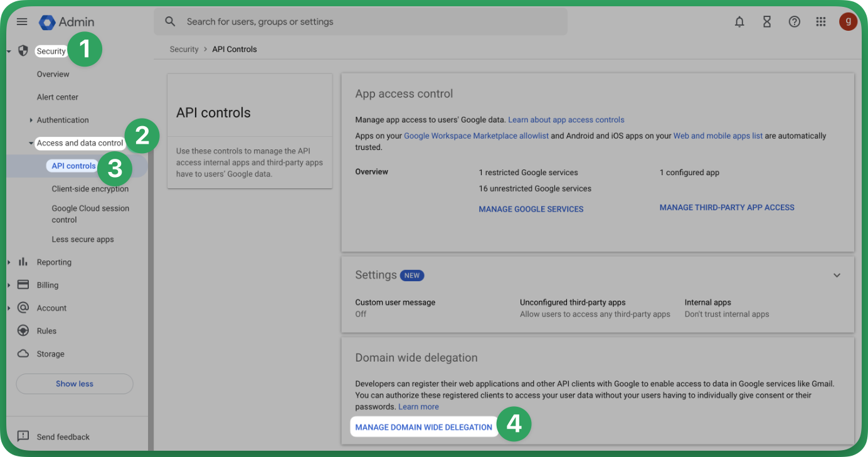This screenshot has width=868, height=457.
Task: Open the help question mark icon
Action: [794, 22]
